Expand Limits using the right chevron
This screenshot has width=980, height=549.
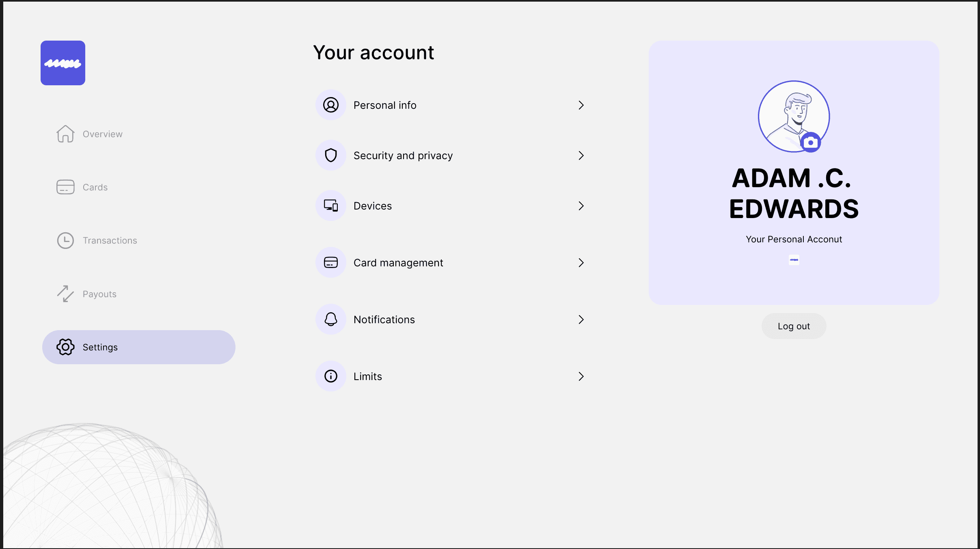(581, 376)
